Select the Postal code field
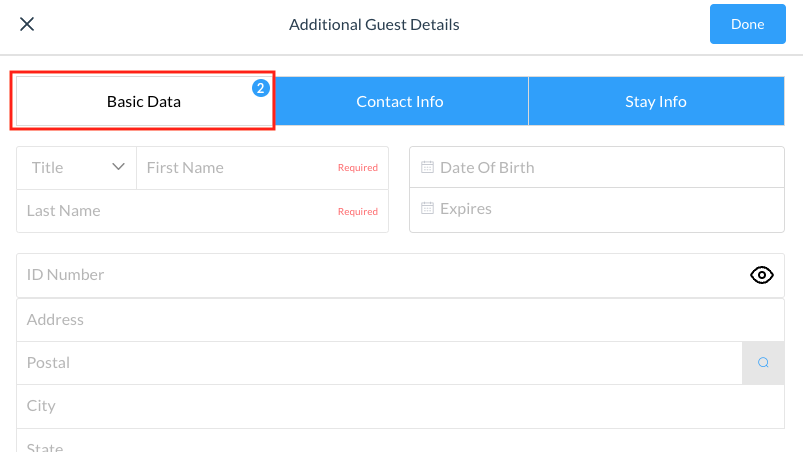The image size is (803, 452). 380,363
